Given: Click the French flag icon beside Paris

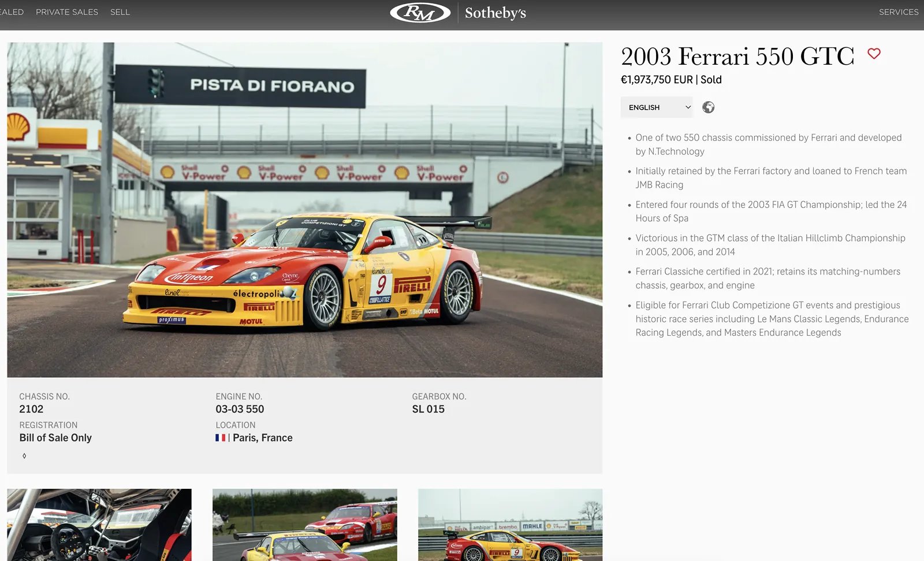Looking at the screenshot, I should [x=220, y=438].
